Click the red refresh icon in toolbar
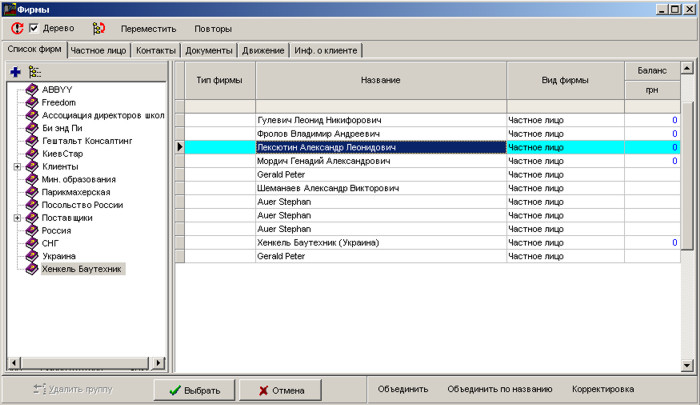The height and width of the screenshot is (405, 700). [x=17, y=28]
